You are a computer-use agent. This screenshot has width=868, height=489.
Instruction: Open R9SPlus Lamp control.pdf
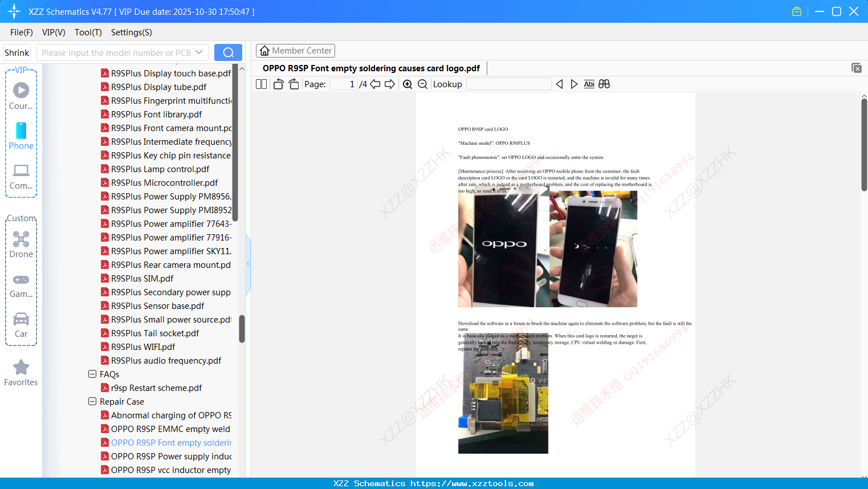tap(160, 169)
